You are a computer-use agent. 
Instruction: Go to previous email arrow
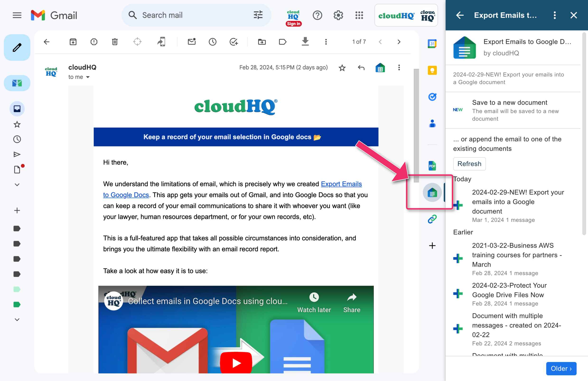click(380, 42)
